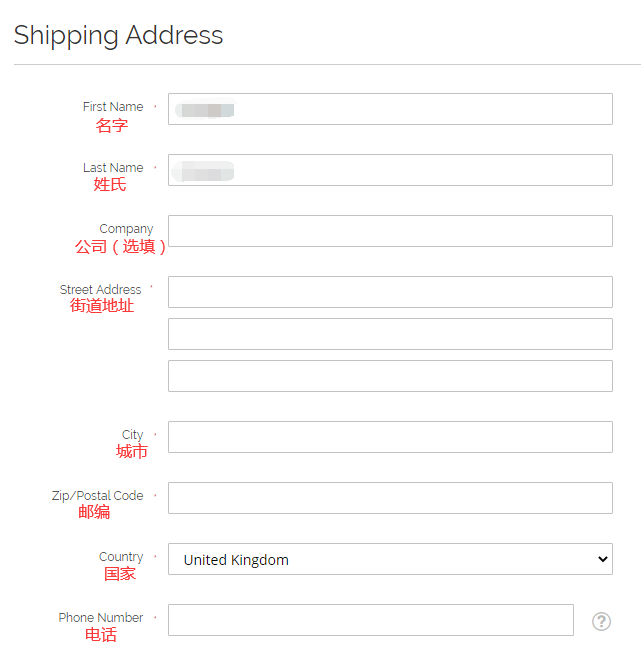Click the Zip/Postal Code label
The width and height of the screenshot is (641, 667).
pos(97,496)
